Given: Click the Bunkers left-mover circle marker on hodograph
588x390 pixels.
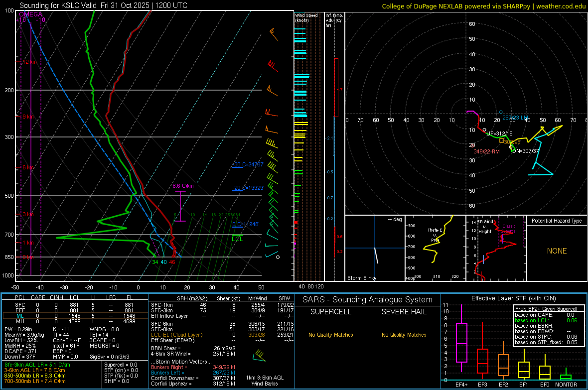Looking at the screenshot, I should point(501,112).
